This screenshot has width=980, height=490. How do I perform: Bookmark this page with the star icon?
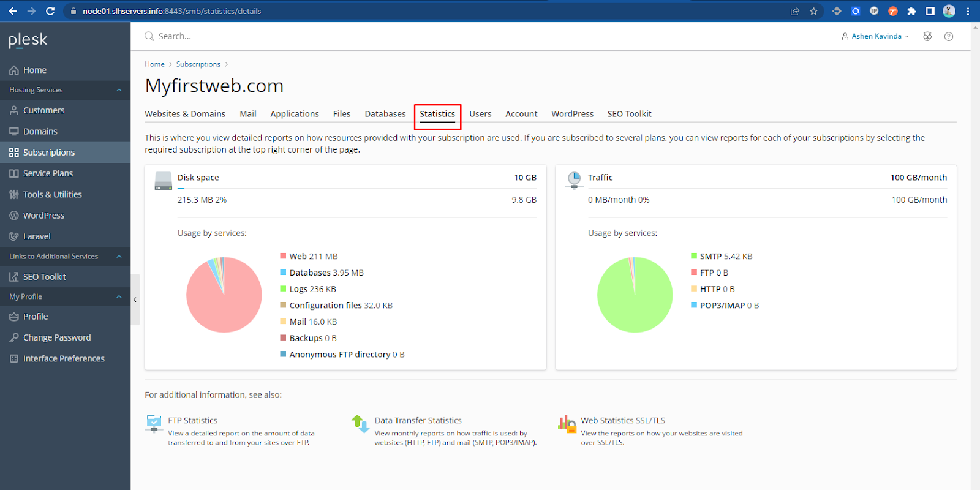[x=813, y=11]
